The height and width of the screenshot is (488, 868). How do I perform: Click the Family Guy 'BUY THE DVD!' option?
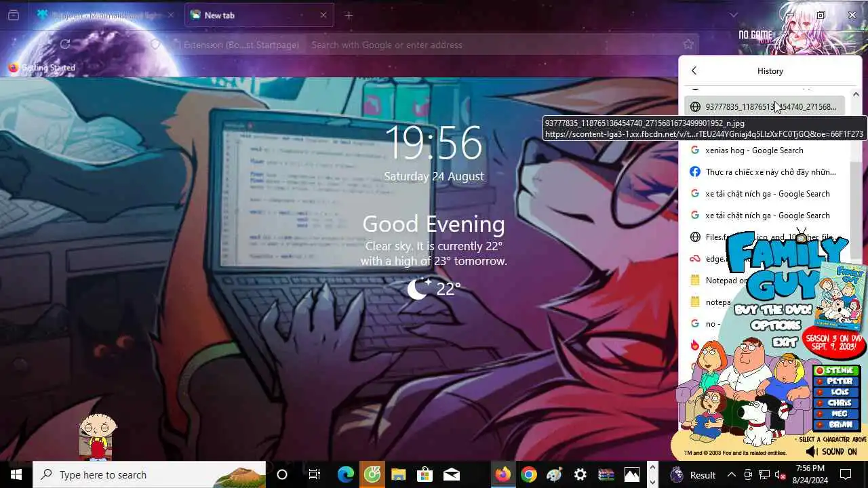click(772, 310)
